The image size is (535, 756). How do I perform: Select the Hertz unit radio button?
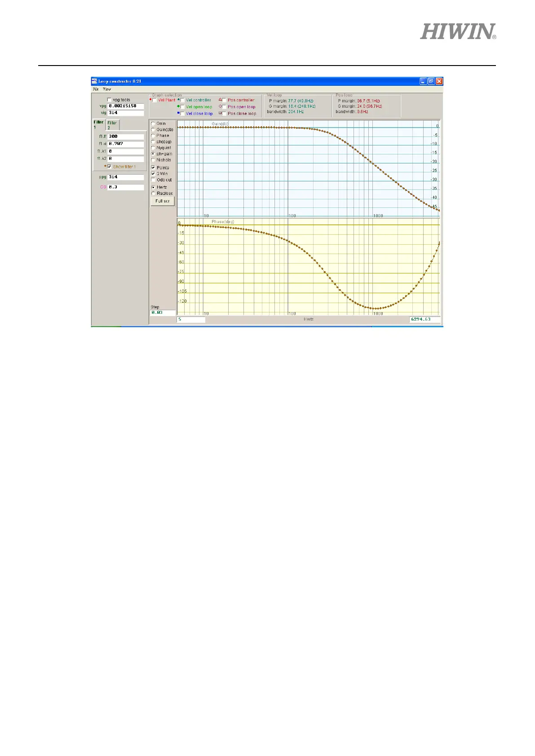tap(153, 187)
